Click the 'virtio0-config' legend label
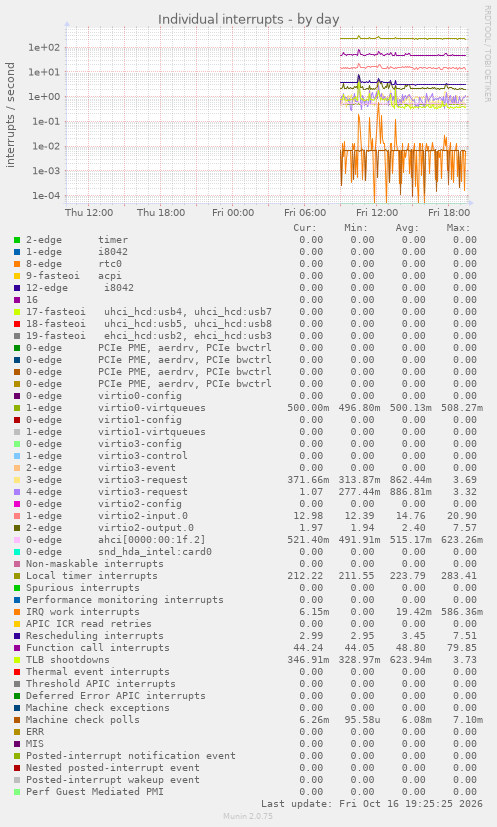Viewport: 497px width, 827px height. [140, 396]
